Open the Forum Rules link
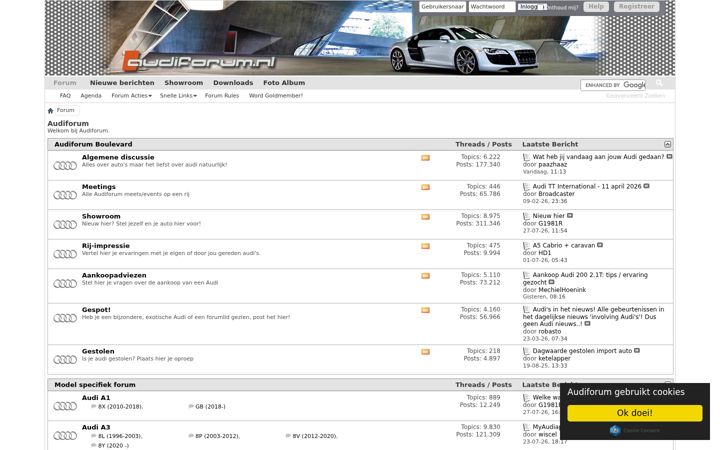720x450 pixels. click(222, 96)
